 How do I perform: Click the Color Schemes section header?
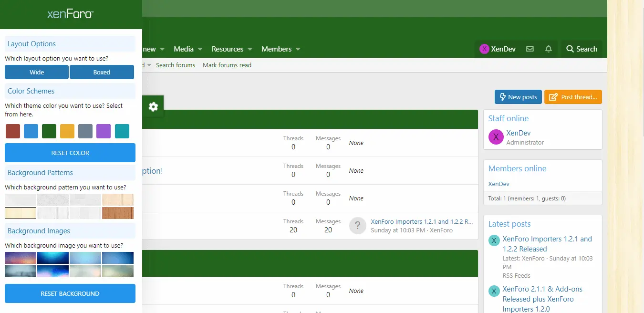point(70,91)
